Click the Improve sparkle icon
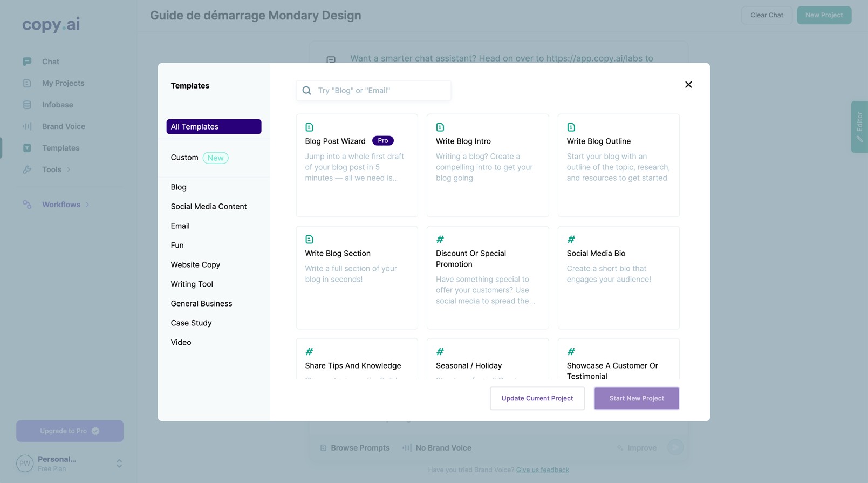 (x=620, y=448)
